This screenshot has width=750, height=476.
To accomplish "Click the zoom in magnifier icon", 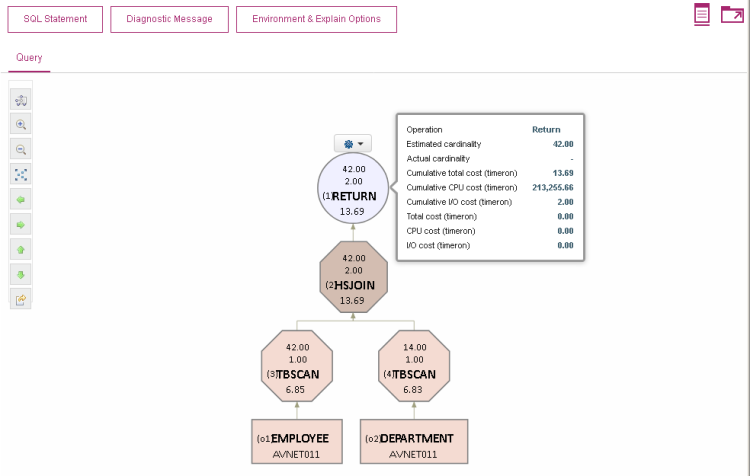I will (21, 124).
